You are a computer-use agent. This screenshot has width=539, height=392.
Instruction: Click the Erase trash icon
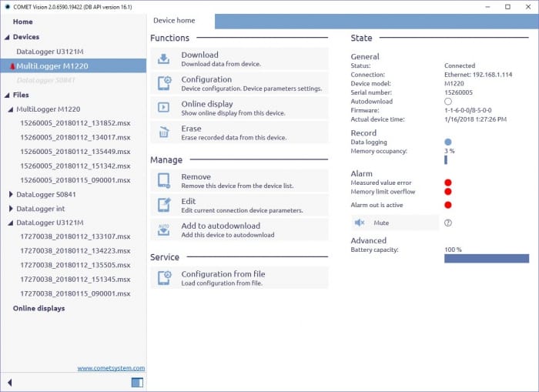point(164,133)
